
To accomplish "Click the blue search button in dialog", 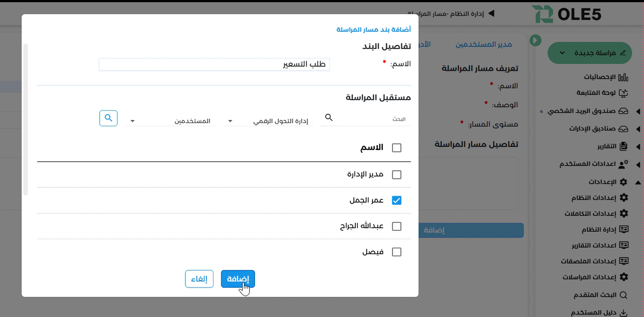I will coord(108,118).
